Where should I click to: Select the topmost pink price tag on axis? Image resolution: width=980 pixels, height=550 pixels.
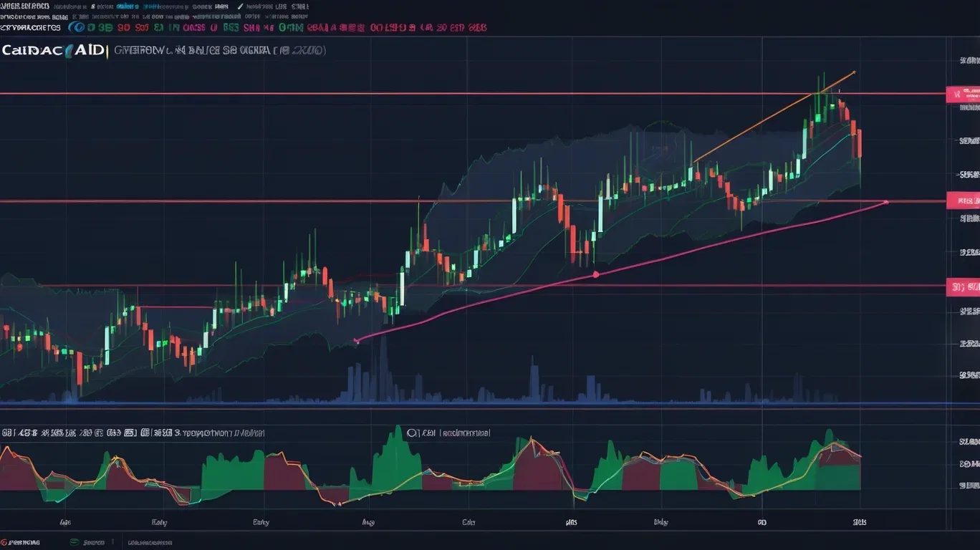click(x=963, y=94)
